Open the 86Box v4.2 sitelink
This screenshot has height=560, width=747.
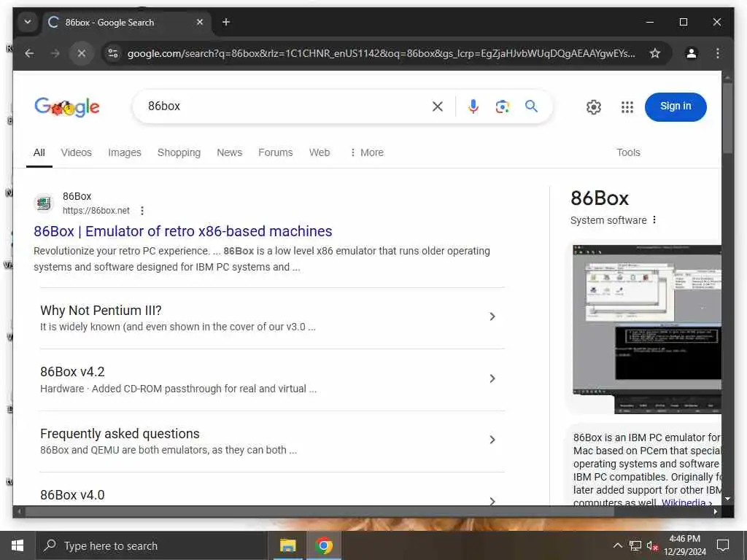(72, 372)
